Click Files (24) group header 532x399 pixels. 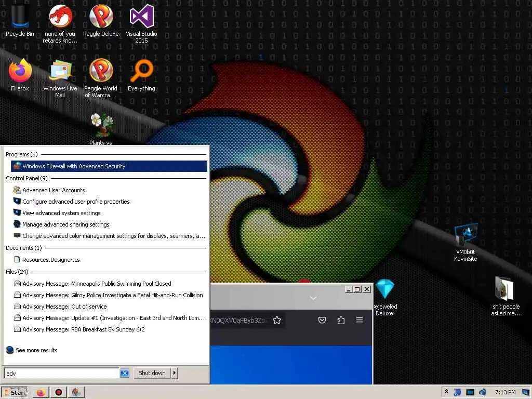tap(17, 271)
